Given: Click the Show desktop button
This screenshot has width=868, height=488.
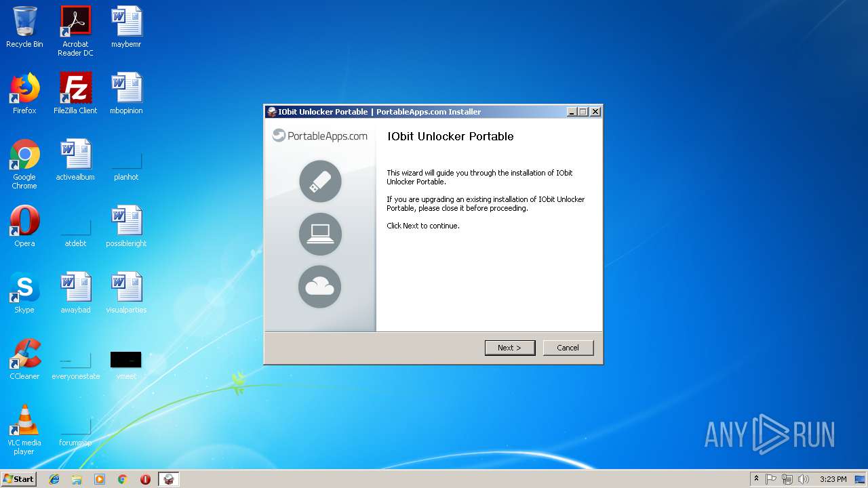Looking at the screenshot, I should pos(861,479).
